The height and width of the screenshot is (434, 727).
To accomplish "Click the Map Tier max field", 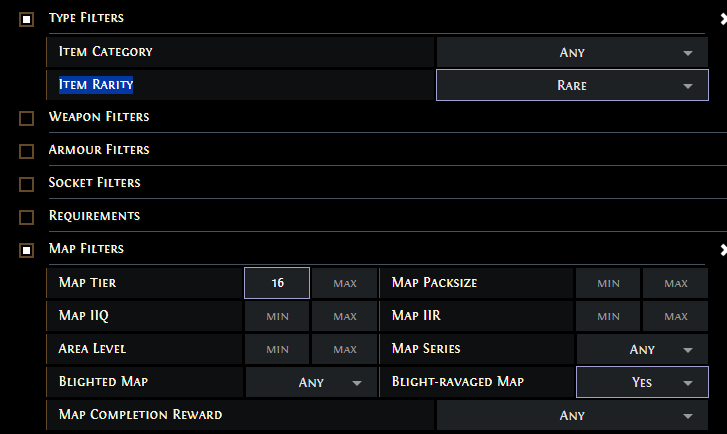I will [x=345, y=283].
